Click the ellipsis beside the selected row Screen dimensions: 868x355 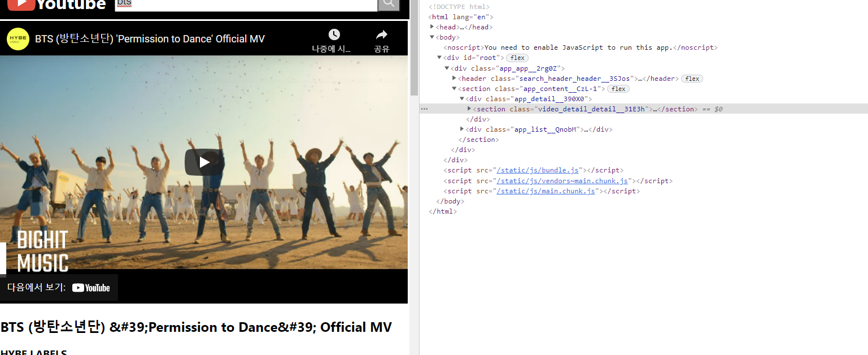(424, 109)
